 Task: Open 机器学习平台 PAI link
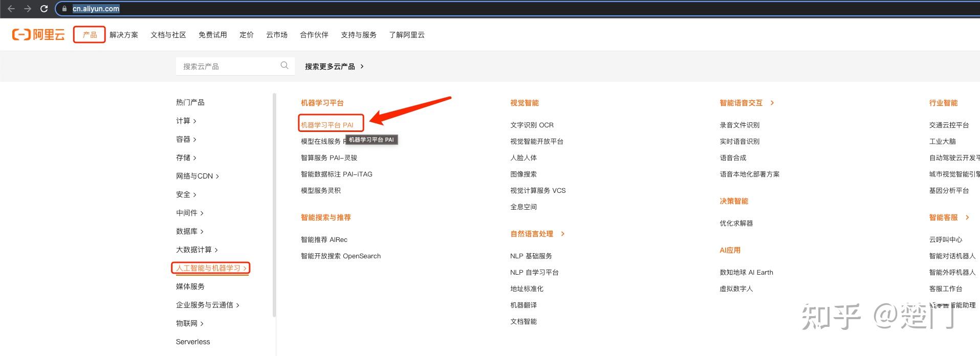click(327, 125)
